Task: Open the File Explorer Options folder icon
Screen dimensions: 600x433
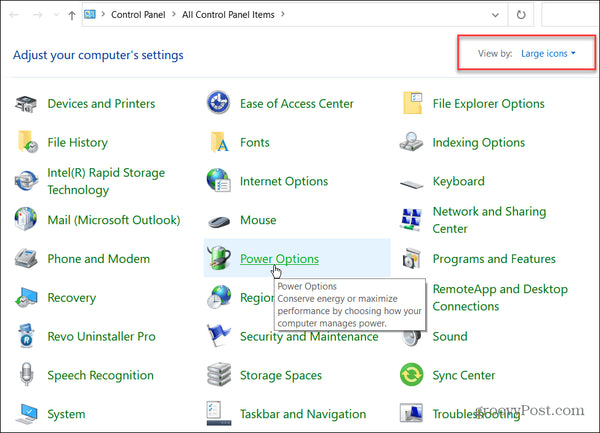Action: coord(412,103)
